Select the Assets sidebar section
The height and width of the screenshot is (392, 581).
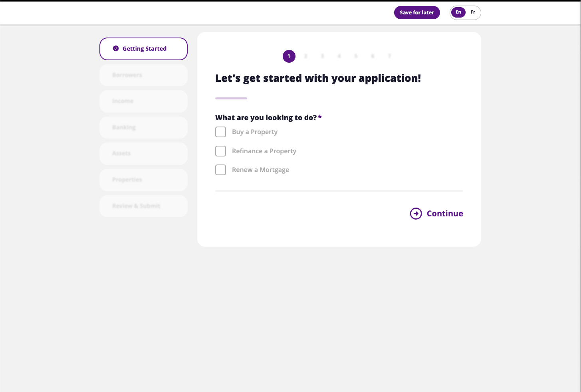143,153
